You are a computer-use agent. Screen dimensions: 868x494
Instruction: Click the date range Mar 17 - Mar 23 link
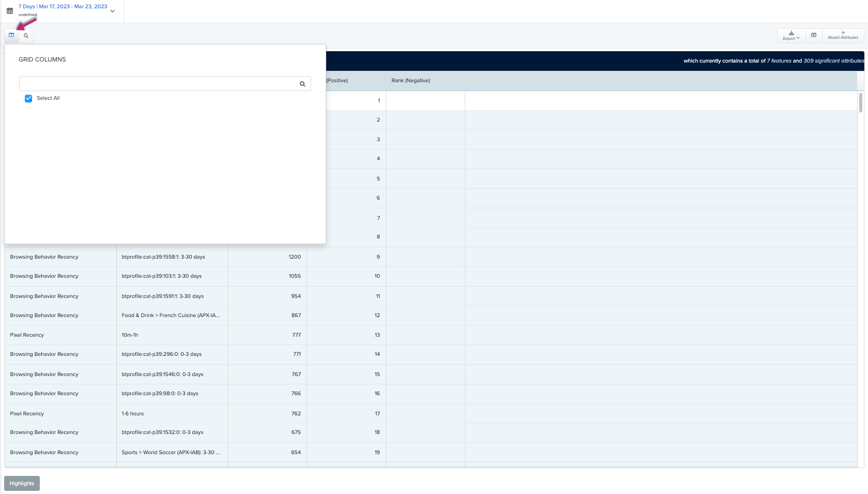63,7
